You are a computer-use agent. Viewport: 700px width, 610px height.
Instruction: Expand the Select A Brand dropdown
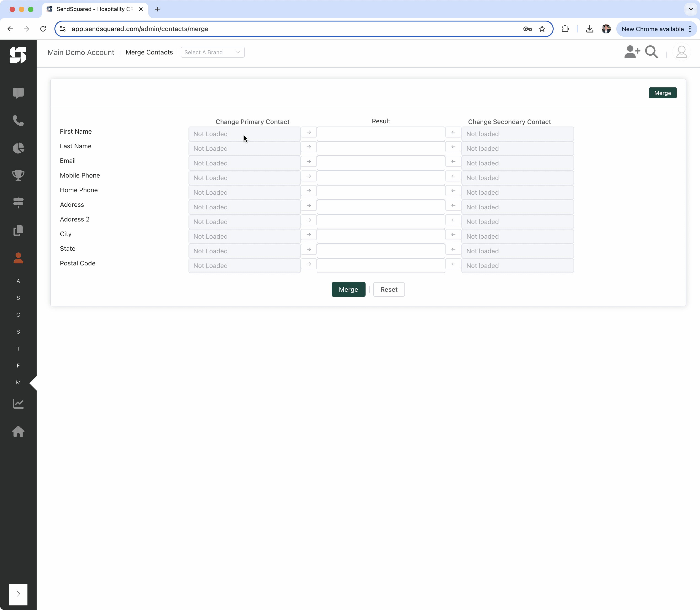[x=212, y=52]
